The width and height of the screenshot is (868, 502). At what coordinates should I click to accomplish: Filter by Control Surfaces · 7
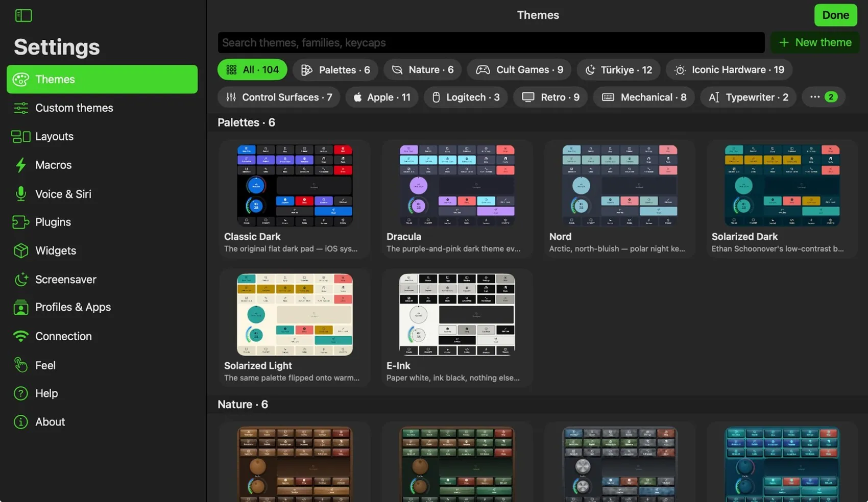(279, 97)
